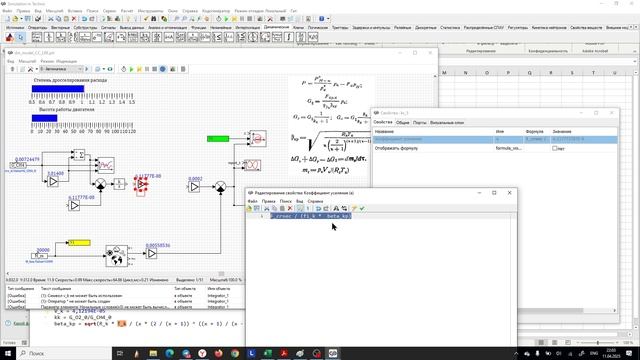This screenshot has height=360, width=640.
Task: Open Excel from the taskbar
Action: click(268, 353)
